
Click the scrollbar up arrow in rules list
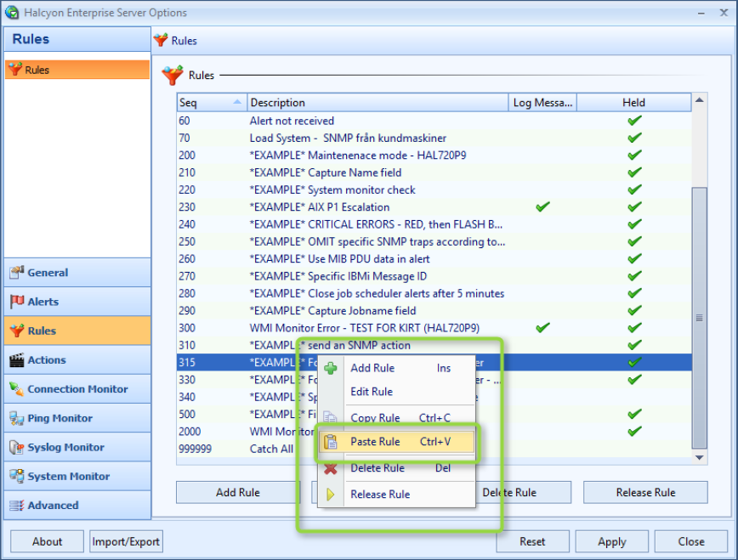point(700,102)
